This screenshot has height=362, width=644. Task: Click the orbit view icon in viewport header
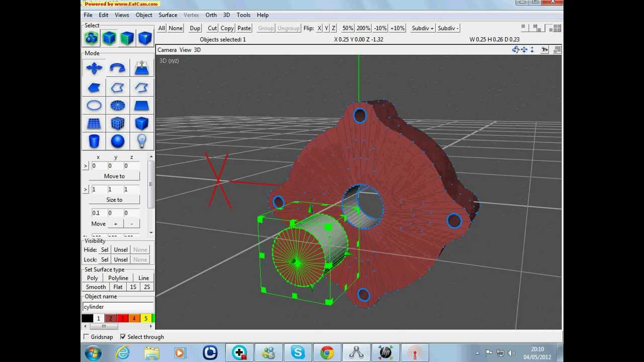click(x=515, y=50)
